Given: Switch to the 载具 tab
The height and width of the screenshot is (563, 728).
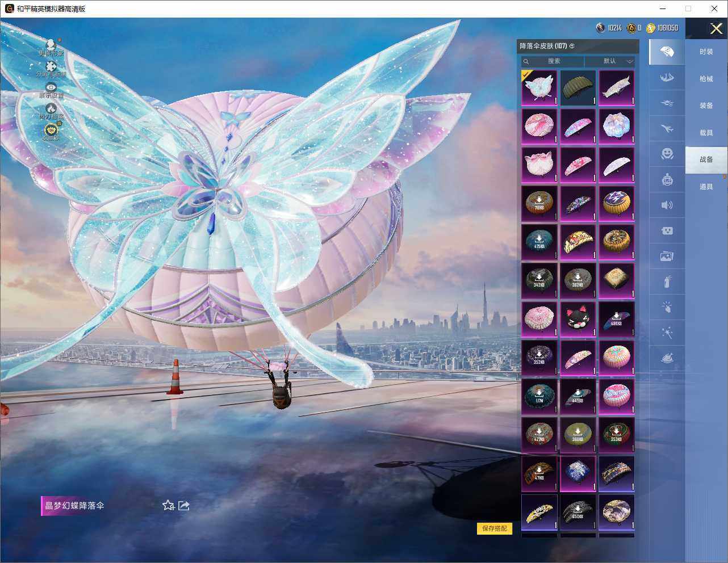Looking at the screenshot, I should [706, 133].
